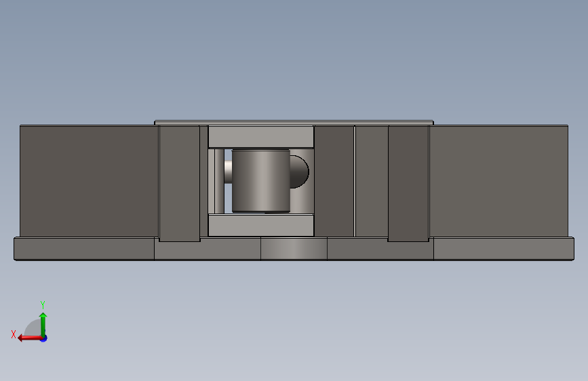This screenshot has width=588, height=381.
Task: Select the large block on the far right
Action: (x=498, y=181)
